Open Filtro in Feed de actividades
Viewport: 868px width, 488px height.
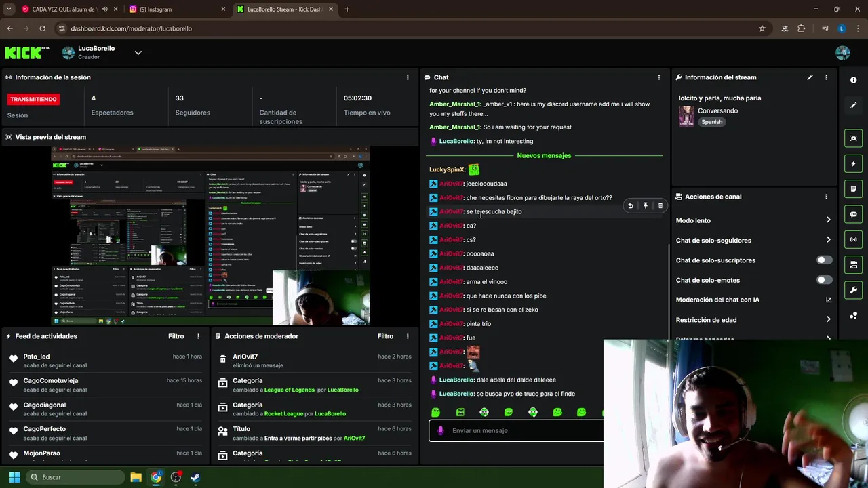[x=176, y=336]
